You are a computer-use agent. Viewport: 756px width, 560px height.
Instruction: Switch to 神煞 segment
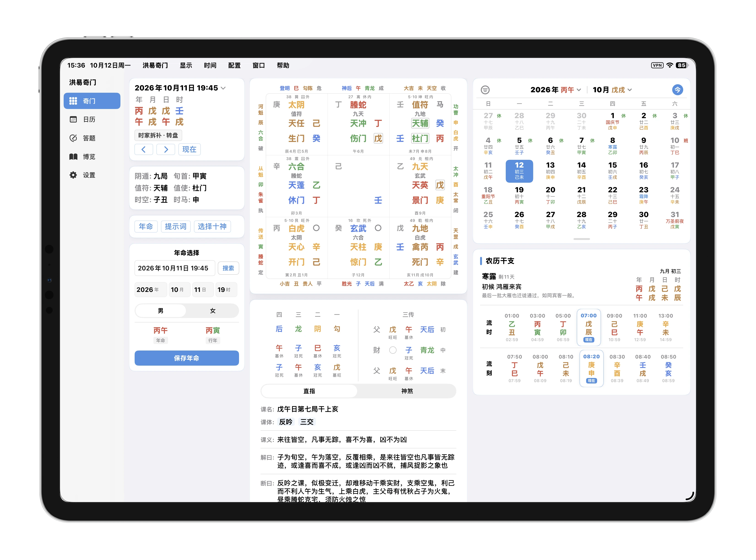pos(407,391)
